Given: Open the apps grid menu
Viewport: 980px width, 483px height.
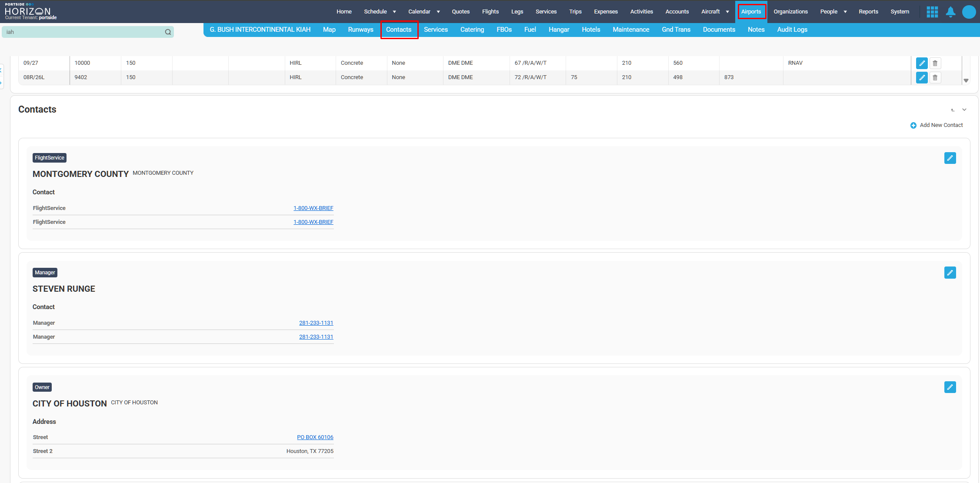Looking at the screenshot, I should (932, 12).
